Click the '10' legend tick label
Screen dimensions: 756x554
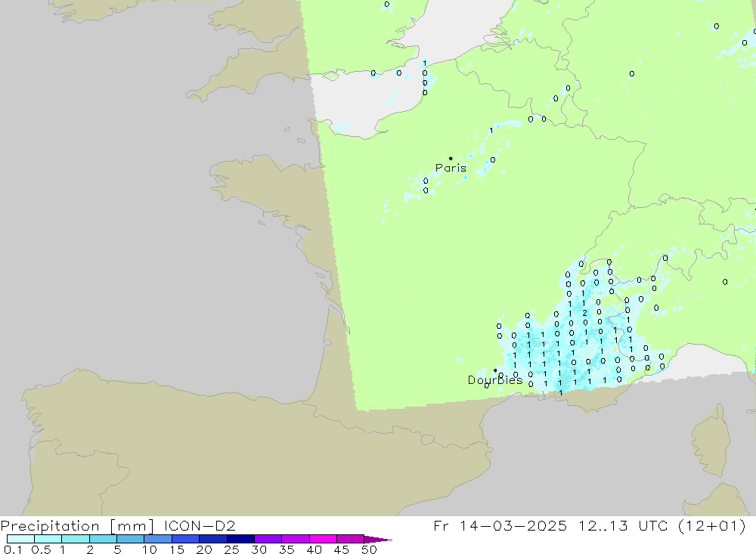[150, 549]
